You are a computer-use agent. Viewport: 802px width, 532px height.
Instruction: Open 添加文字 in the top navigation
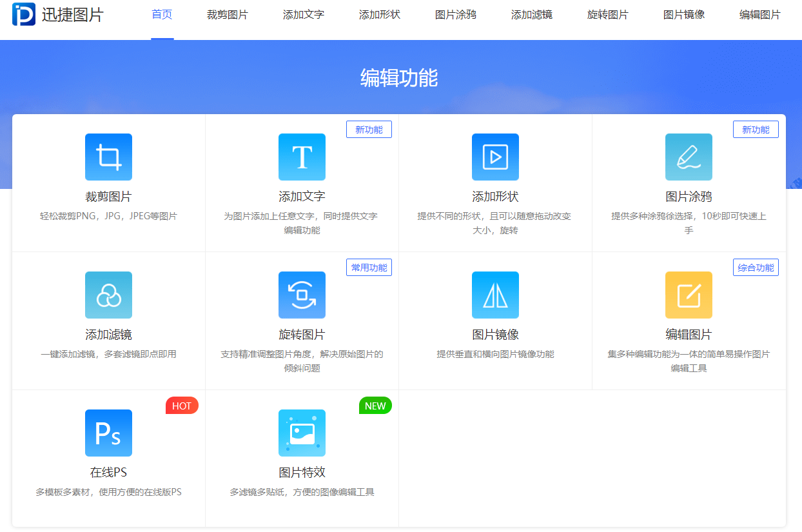(304, 14)
